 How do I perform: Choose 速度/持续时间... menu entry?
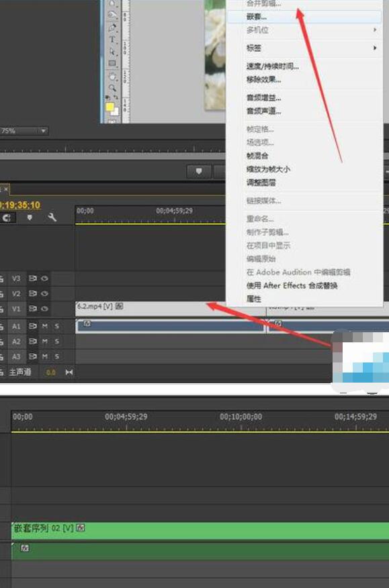coord(273,66)
